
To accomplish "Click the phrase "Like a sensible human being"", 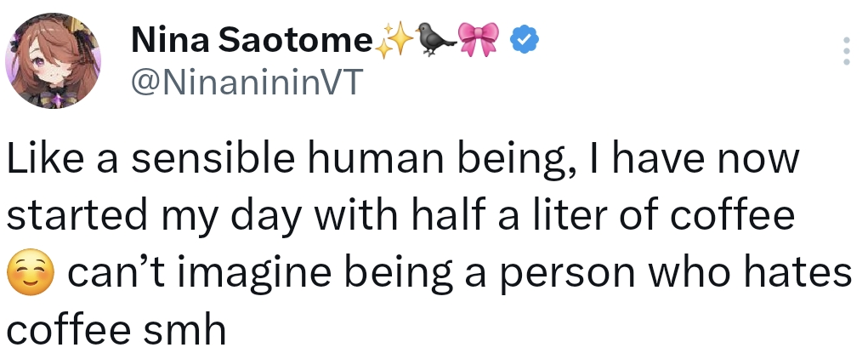I will click(273, 162).
